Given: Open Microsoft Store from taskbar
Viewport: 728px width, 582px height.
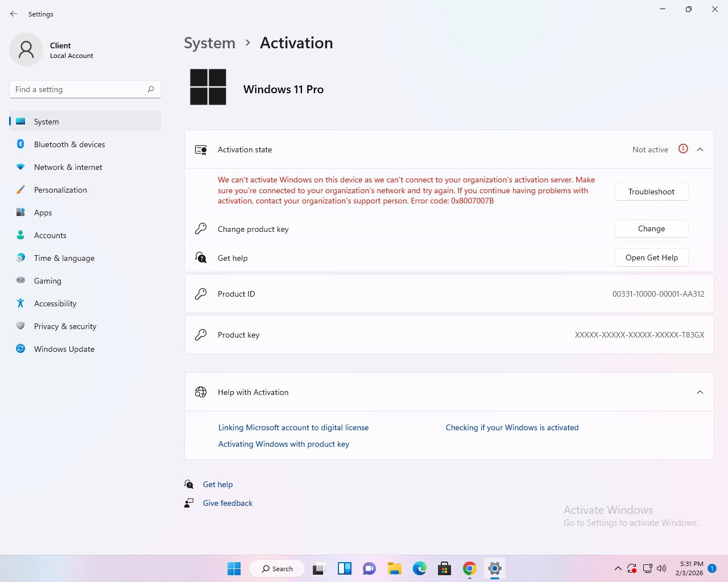Looking at the screenshot, I should point(445,568).
